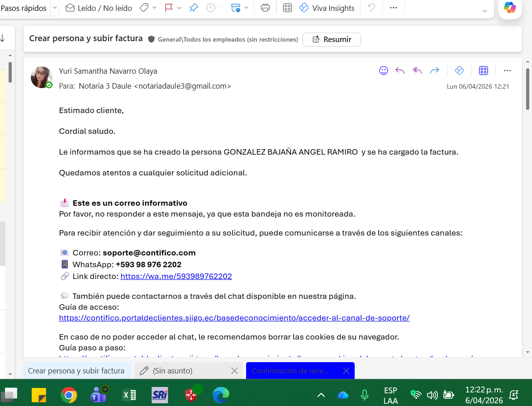
Task: Click message list scrollbar thumb
Action: (10, 72)
